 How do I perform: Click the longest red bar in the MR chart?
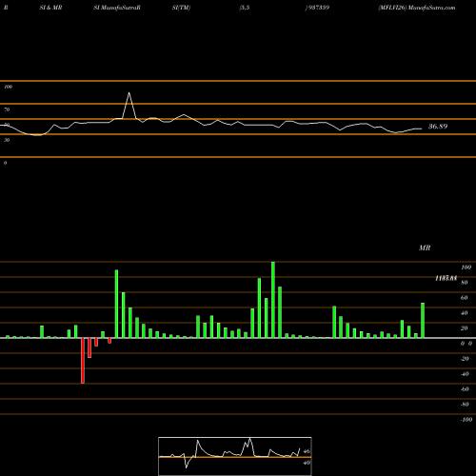pos(83,361)
